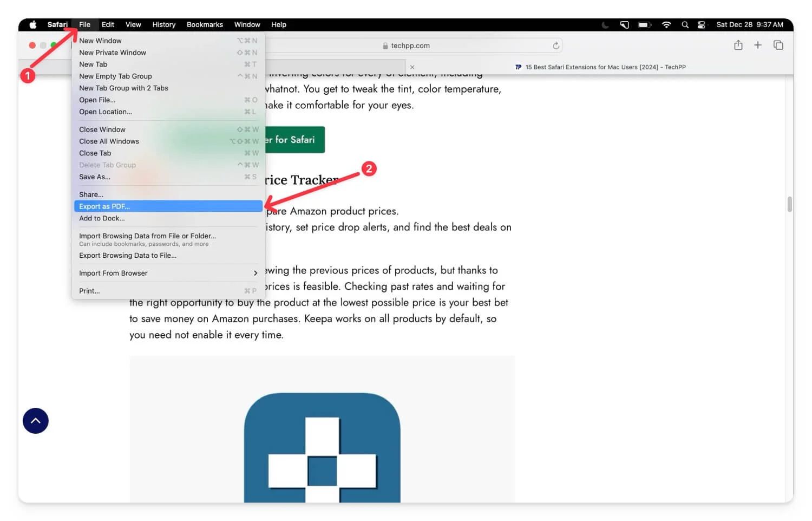812x521 pixels.
Task: Choose Open Location…
Action: point(168,112)
